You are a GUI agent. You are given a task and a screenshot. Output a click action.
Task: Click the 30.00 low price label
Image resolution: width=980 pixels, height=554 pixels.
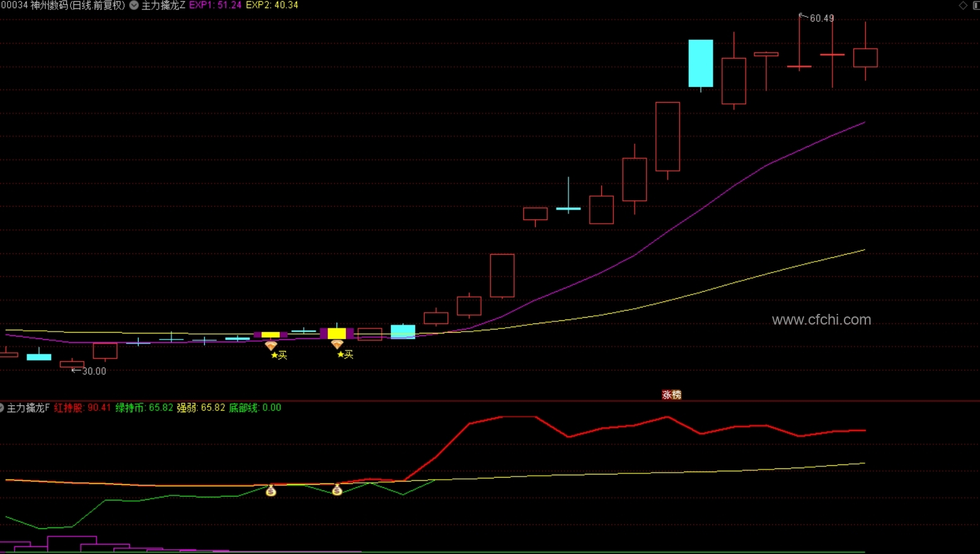pyautogui.click(x=94, y=371)
